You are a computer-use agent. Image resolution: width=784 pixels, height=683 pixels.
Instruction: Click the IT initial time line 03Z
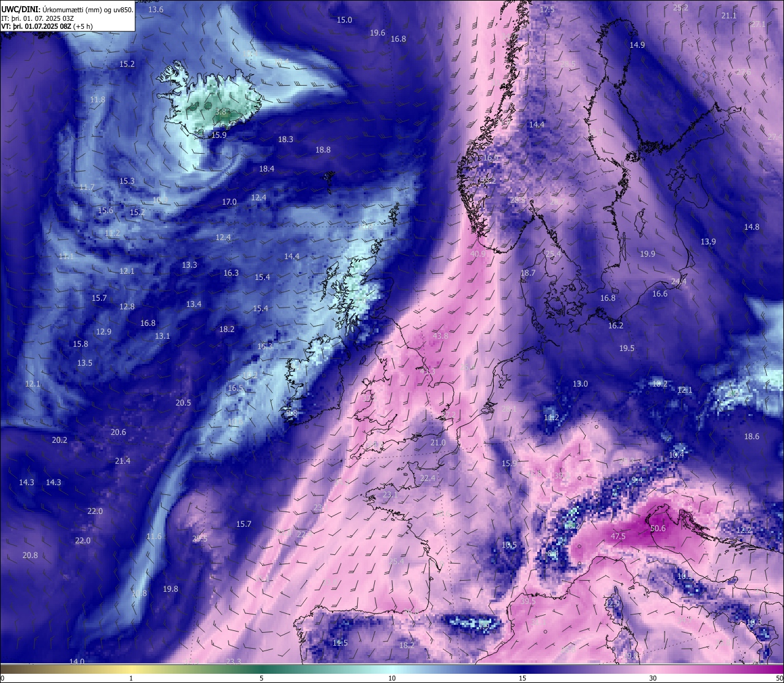click(x=39, y=18)
